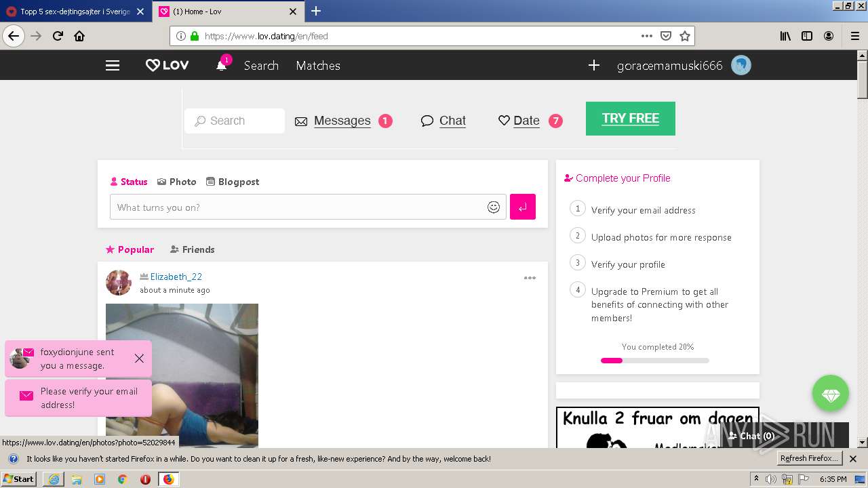Click the goracemamuski666 username
The height and width of the screenshot is (488, 868).
[669, 66]
